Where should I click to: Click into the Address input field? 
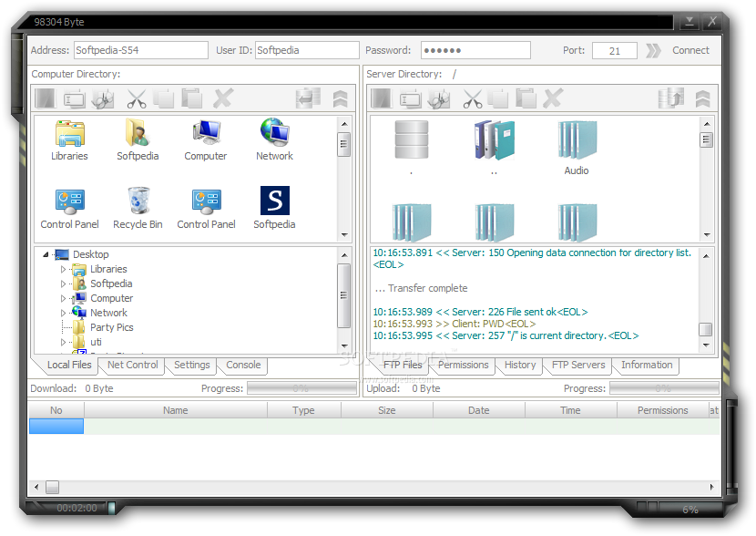141,50
